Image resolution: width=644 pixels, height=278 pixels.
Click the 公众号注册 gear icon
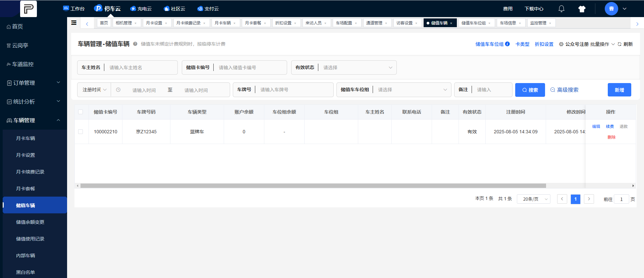(x=561, y=44)
